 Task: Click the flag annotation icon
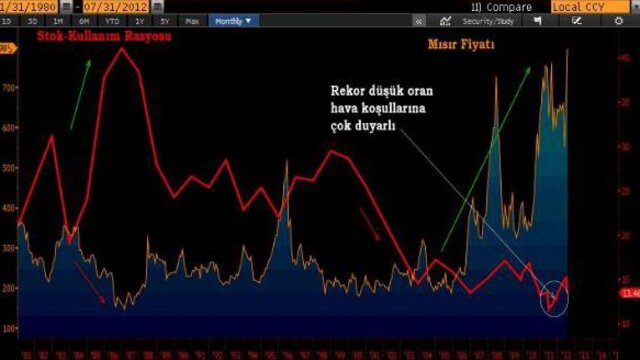point(538,21)
